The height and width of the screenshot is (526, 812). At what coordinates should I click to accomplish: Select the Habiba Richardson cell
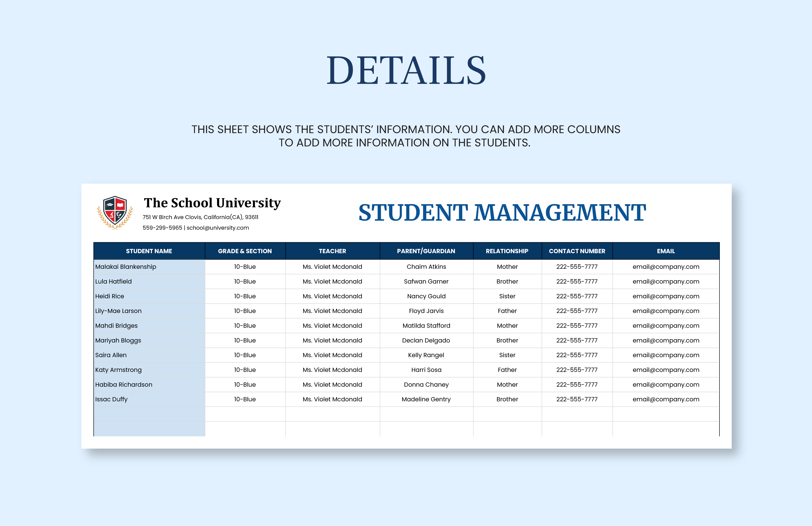149,384
